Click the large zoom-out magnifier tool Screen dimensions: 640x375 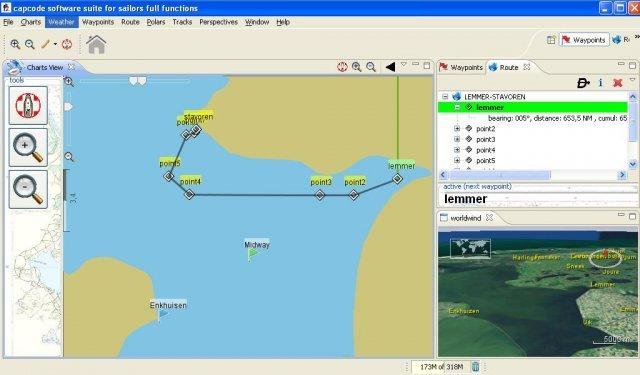pos(28,190)
